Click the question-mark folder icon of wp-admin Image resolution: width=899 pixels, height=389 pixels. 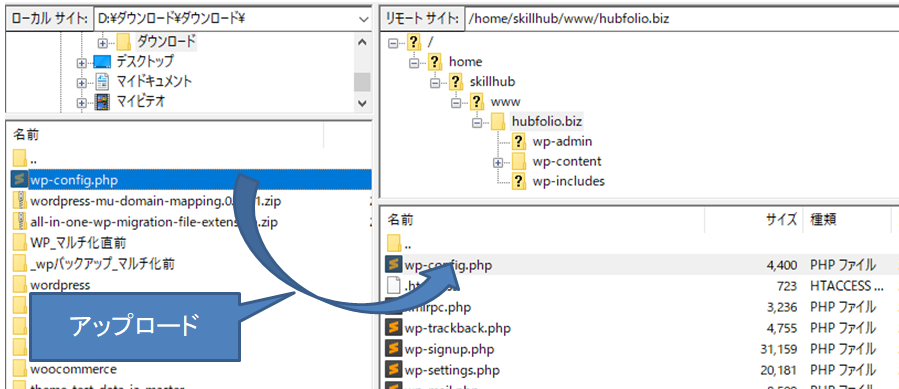click(518, 141)
